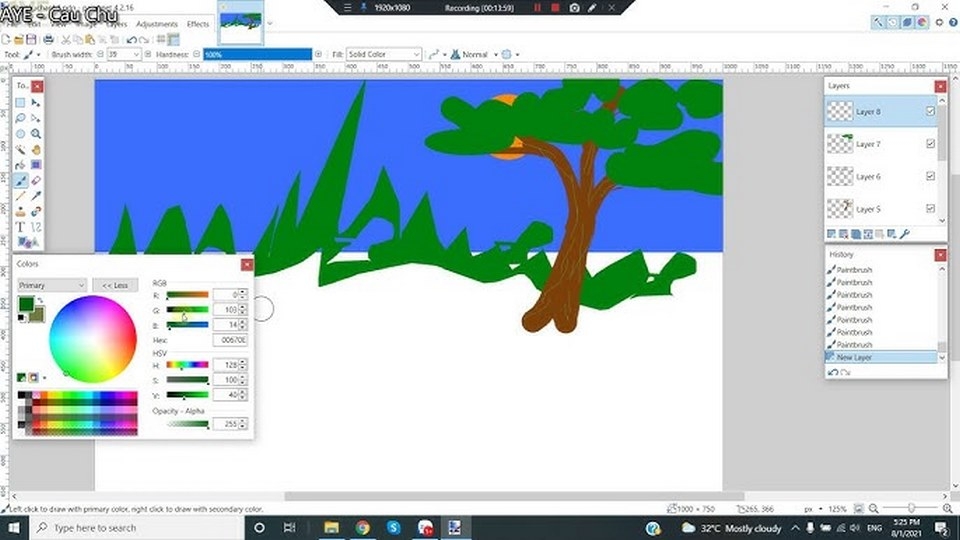The height and width of the screenshot is (540, 960).
Task: Click the open image thumbnail tab
Action: tap(241, 23)
